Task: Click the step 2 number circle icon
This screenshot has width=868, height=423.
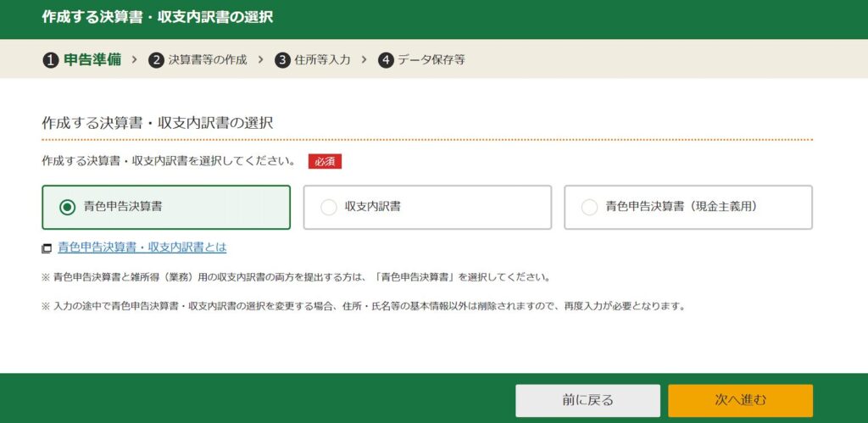Action: tap(156, 60)
